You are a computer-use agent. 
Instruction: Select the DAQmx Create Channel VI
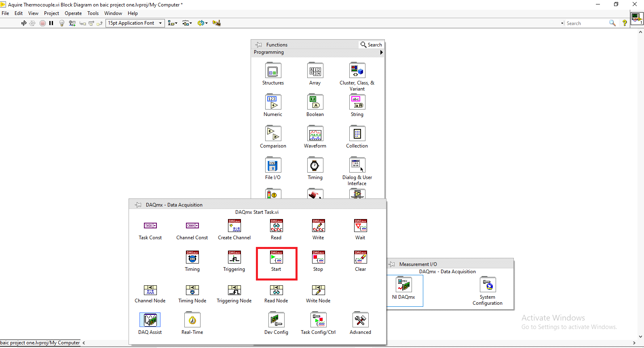pos(234,226)
